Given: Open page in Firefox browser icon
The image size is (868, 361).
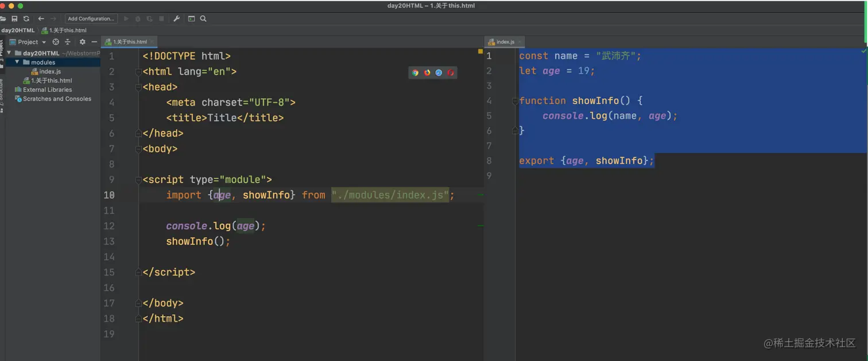Looking at the screenshot, I should point(427,73).
